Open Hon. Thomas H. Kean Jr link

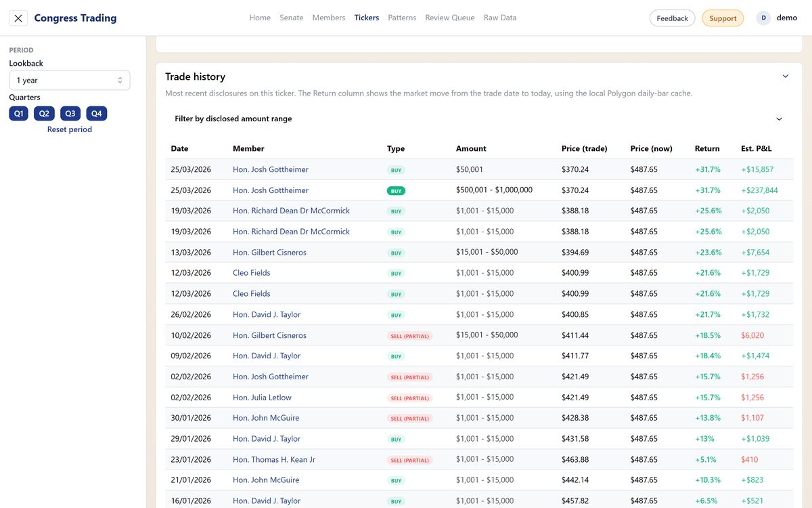point(274,459)
